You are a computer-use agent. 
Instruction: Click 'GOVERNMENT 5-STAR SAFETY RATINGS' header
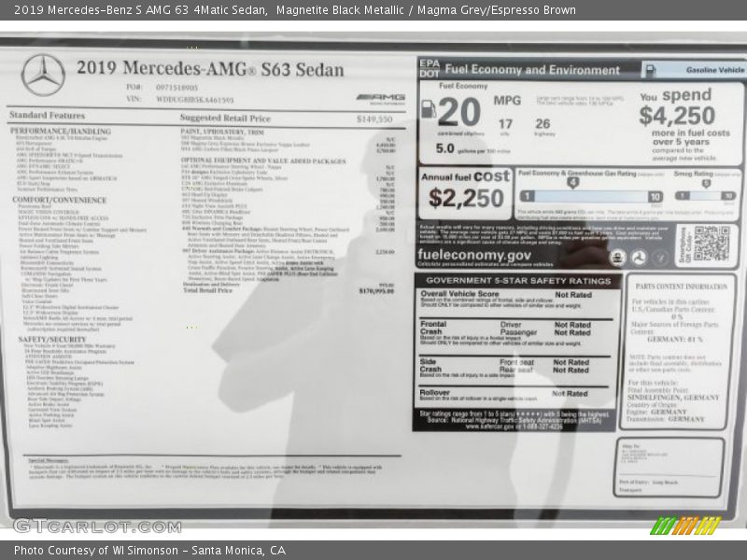coord(518,281)
